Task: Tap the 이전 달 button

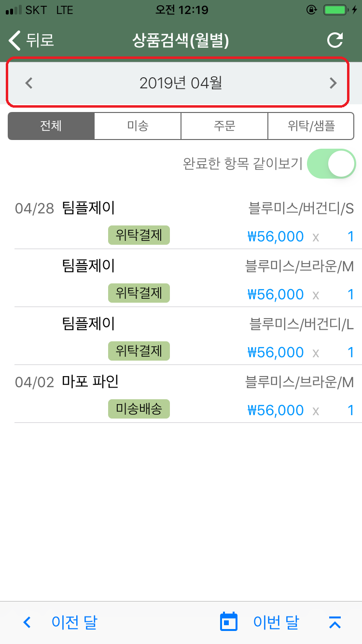Action: (74, 622)
